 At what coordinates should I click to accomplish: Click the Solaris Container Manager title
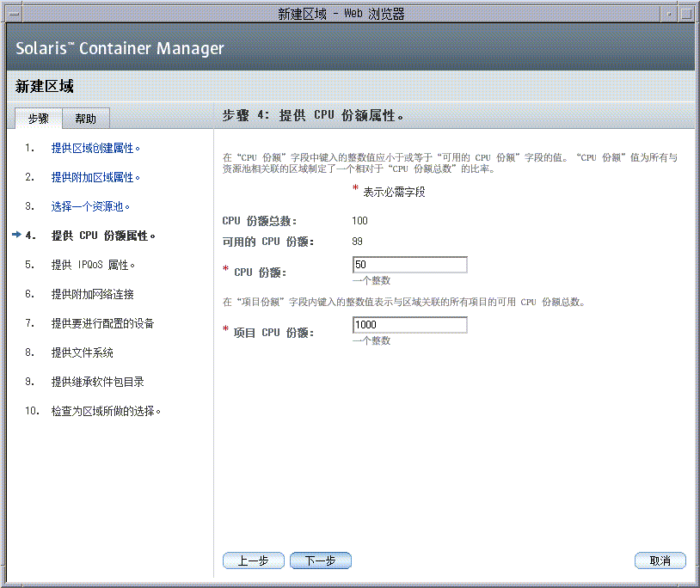click(120, 48)
